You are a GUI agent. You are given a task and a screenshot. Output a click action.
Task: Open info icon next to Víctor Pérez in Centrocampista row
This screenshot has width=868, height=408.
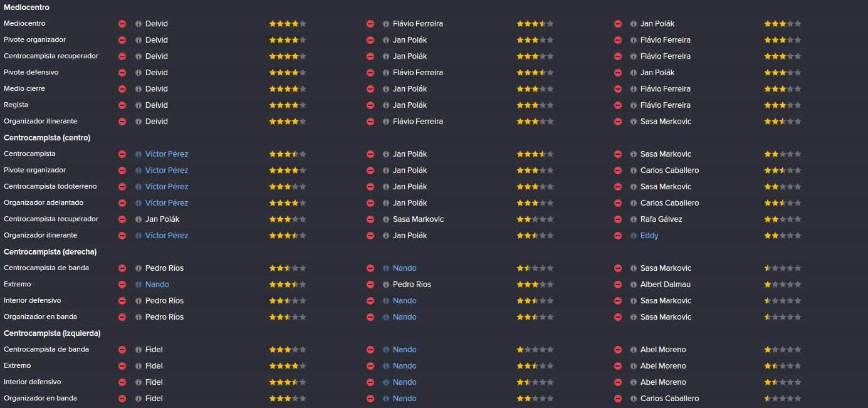[139, 154]
